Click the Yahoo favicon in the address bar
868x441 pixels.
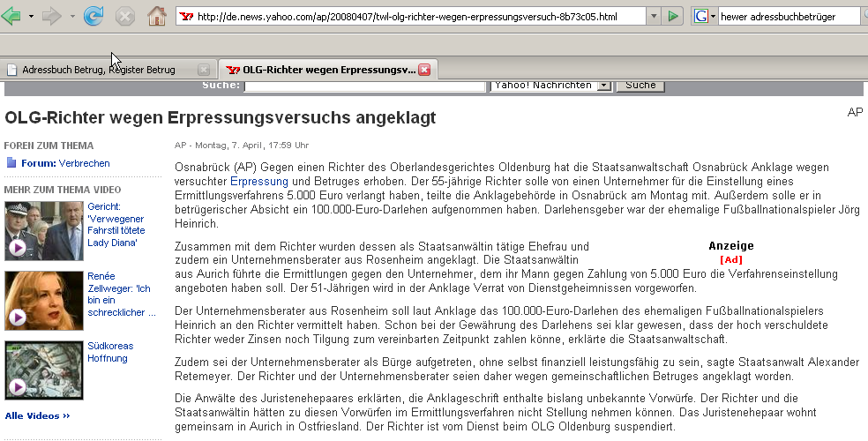tap(186, 17)
